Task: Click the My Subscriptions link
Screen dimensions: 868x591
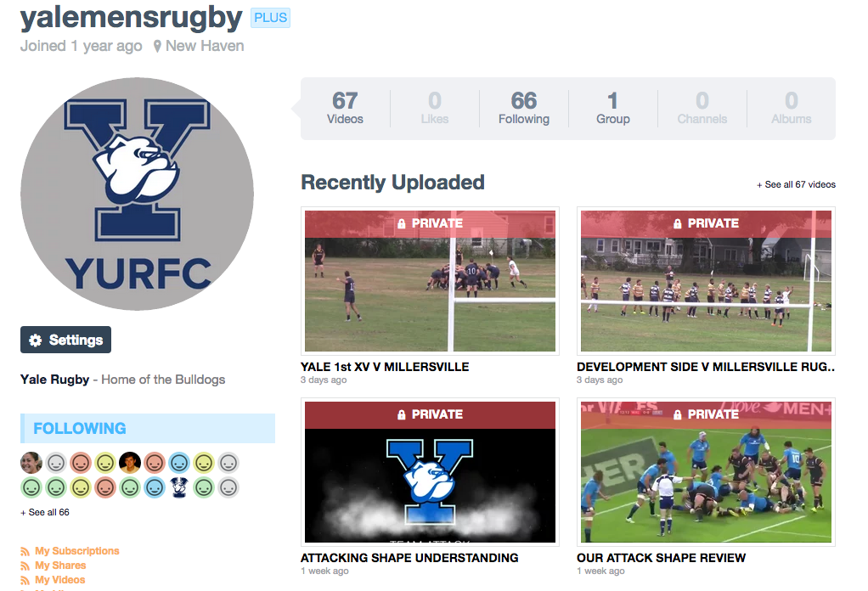Action: tap(77, 551)
